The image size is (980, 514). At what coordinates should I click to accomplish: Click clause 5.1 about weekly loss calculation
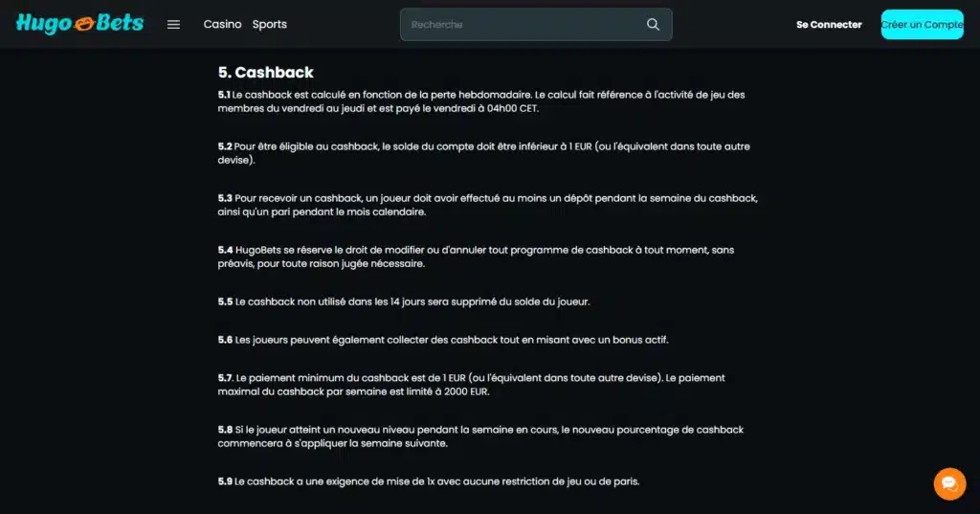click(x=479, y=101)
